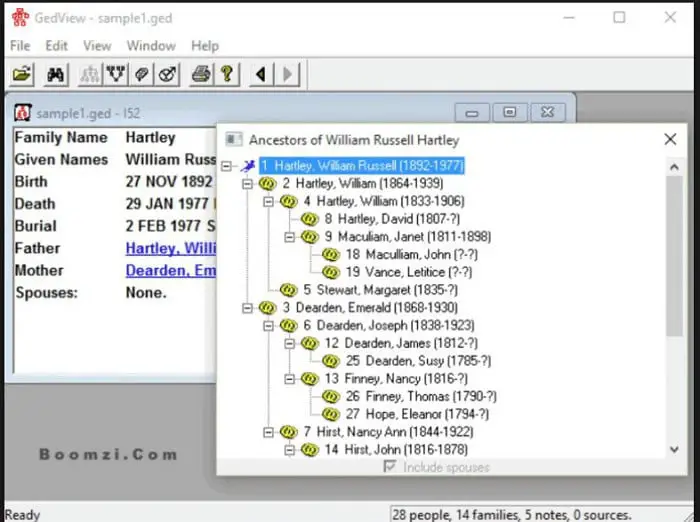Click person icon beside Hartley, William Russell
The image size is (700, 522).
[x=248, y=166]
